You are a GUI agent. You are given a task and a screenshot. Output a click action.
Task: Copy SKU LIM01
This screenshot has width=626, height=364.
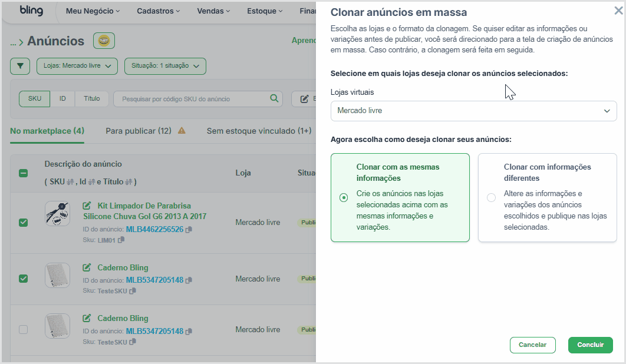click(x=121, y=240)
